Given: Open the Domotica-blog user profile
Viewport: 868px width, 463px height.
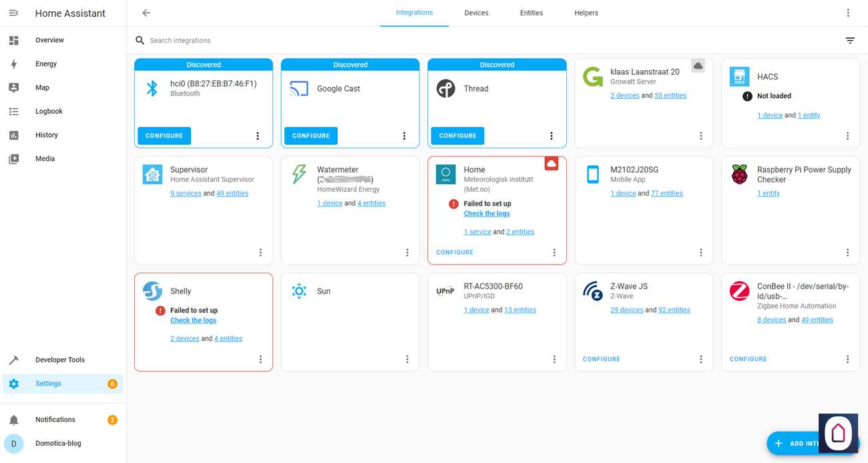Looking at the screenshot, I should point(58,443).
